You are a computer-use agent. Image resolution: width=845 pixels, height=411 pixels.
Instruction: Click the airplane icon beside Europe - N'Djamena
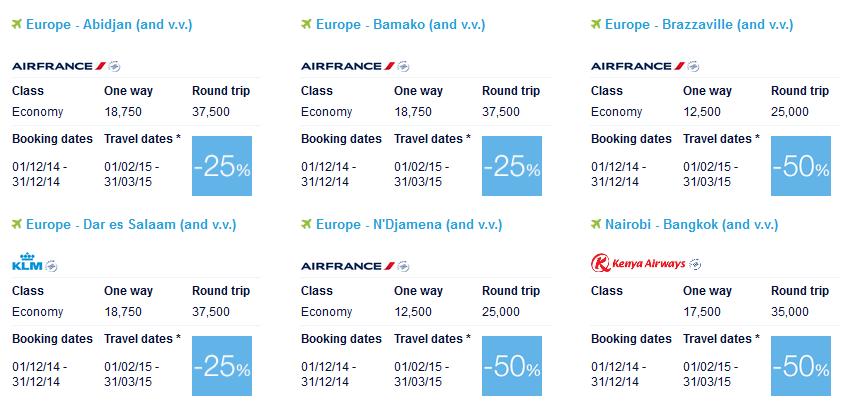click(308, 223)
